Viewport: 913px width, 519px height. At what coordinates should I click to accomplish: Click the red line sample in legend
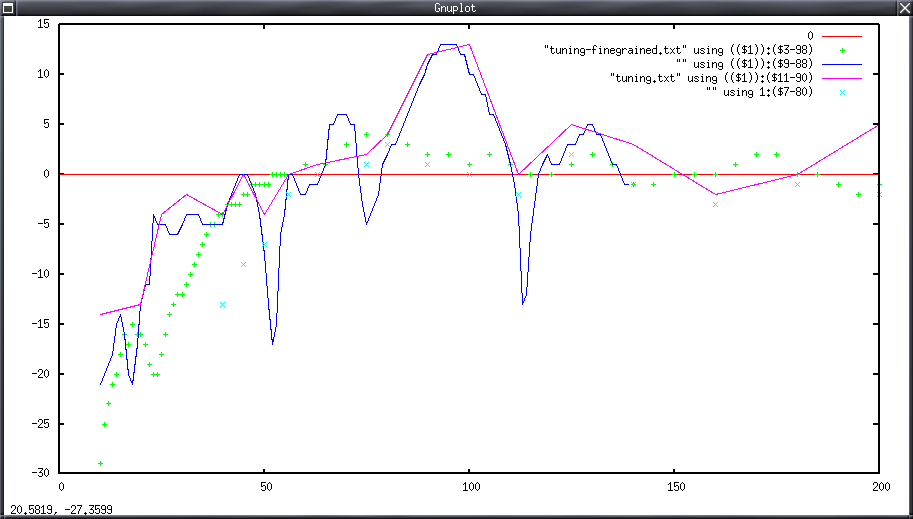tap(842, 37)
